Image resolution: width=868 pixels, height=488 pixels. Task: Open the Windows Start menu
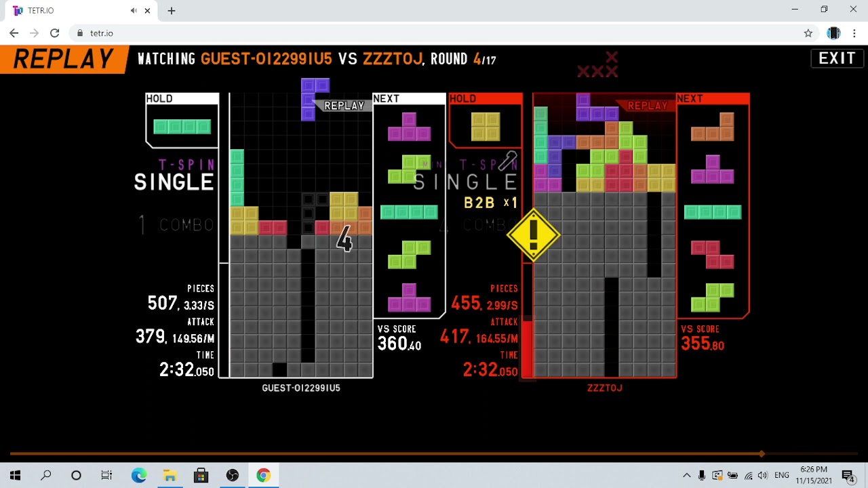pos(15,475)
